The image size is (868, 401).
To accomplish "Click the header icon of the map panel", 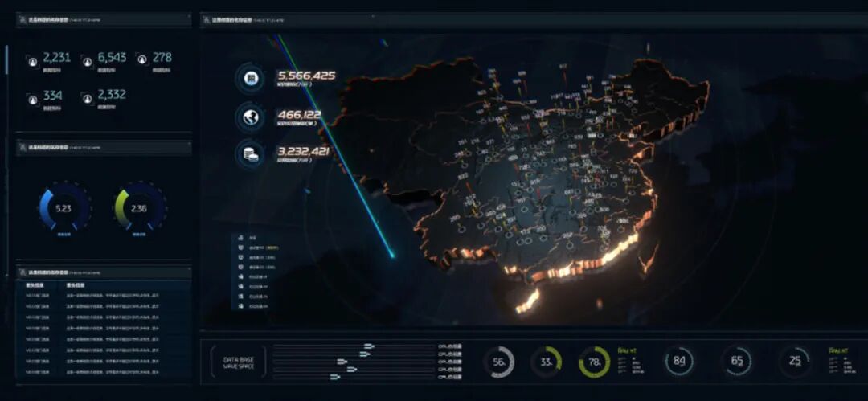I will click(x=207, y=19).
